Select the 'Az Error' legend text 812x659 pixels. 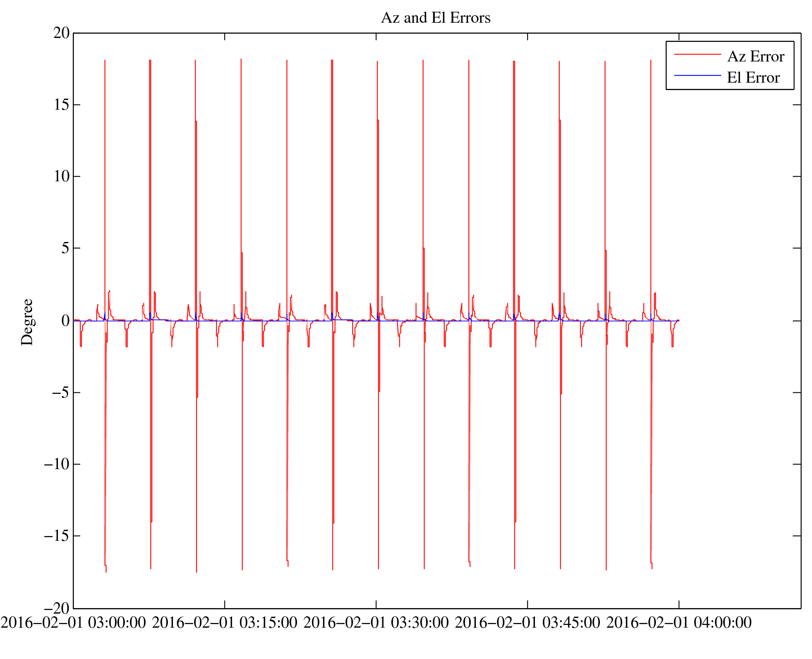(756, 57)
